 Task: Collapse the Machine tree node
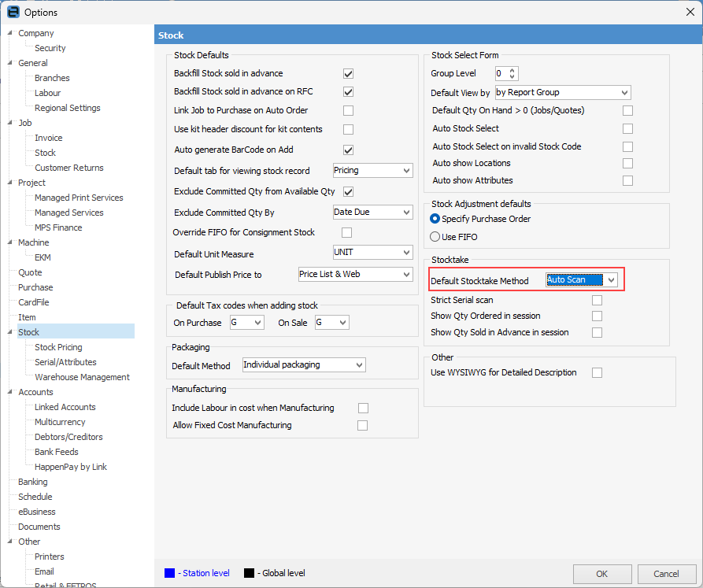pyautogui.click(x=10, y=242)
